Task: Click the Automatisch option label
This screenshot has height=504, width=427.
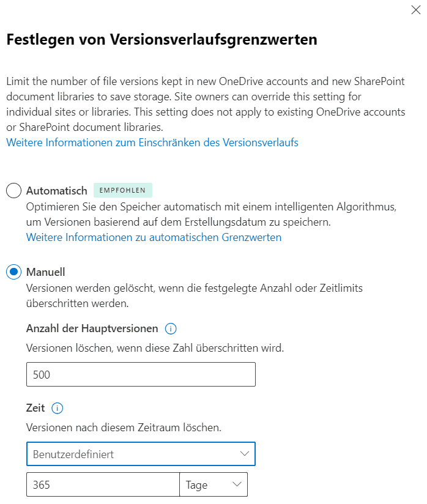Action: click(57, 191)
